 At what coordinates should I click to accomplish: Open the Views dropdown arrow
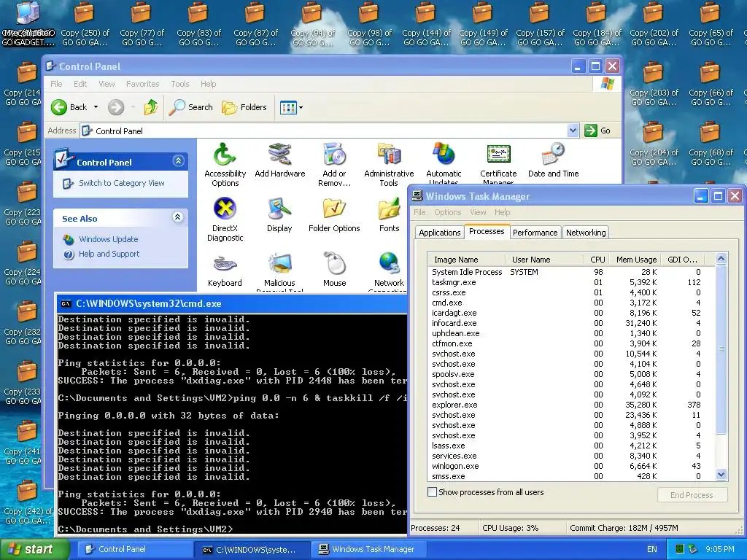[301, 107]
